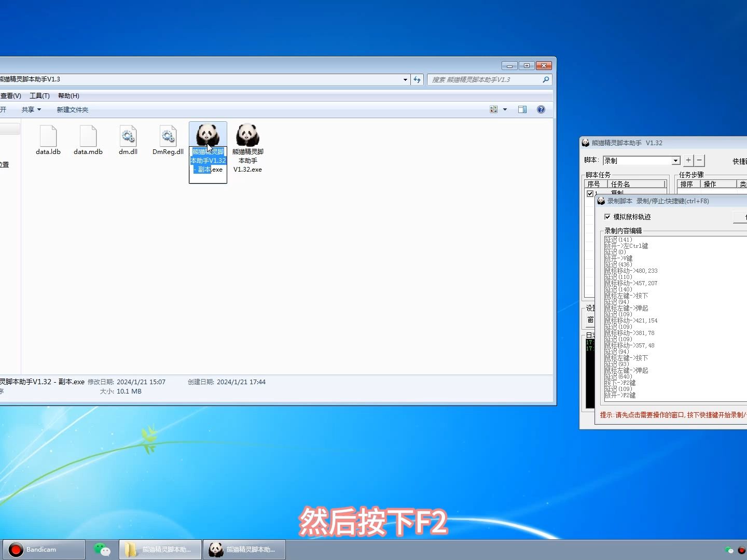Click the address bar path 熊猫精灵脚本助手V1.3
747x560 pixels.
(x=30, y=79)
